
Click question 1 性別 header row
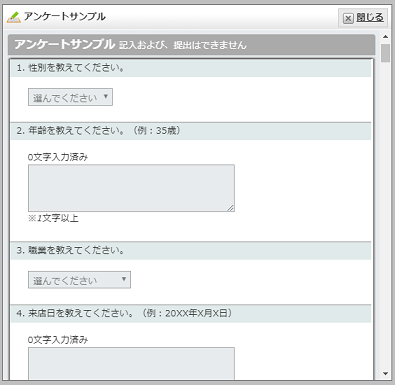click(191, 68)
